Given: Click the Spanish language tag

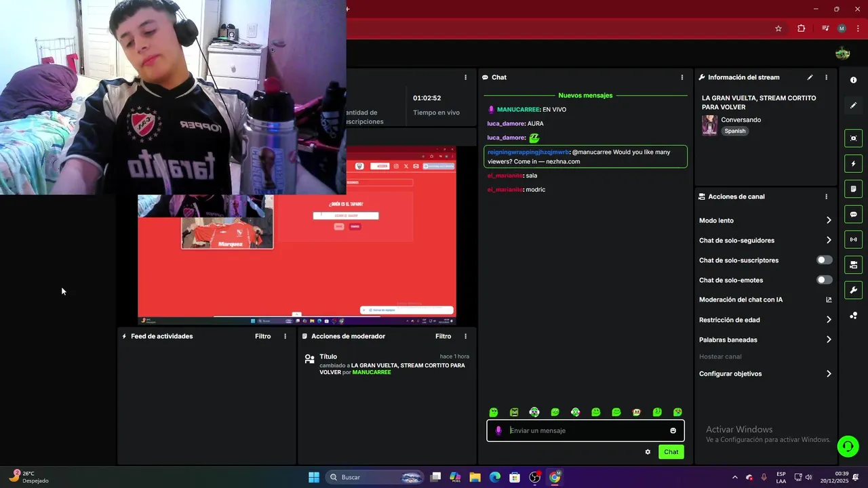Looking at the screenshot, I should [x=734, y=131].
